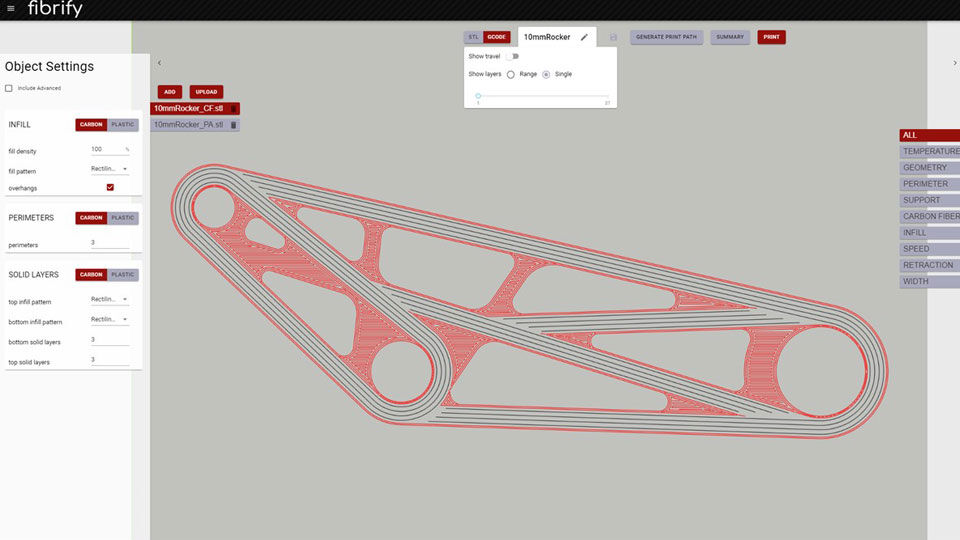Expand the right panel with the chevron arrow
Screen dimensions: 960x540
[x=954, y=63]
